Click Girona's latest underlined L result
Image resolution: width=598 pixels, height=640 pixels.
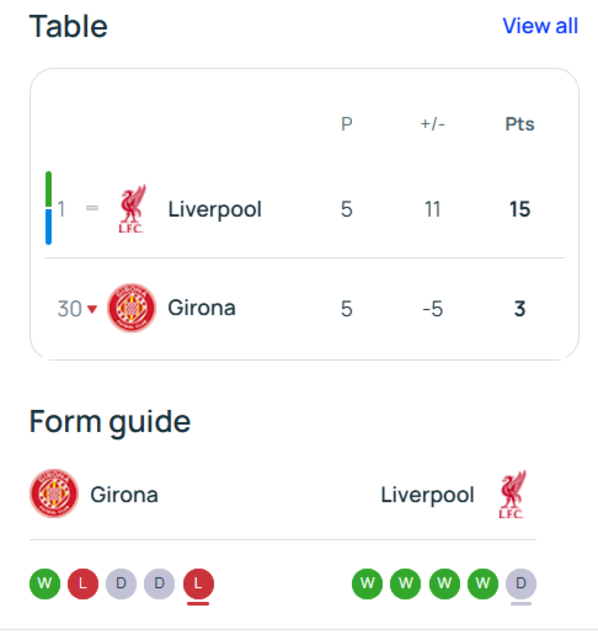(198, 584)
